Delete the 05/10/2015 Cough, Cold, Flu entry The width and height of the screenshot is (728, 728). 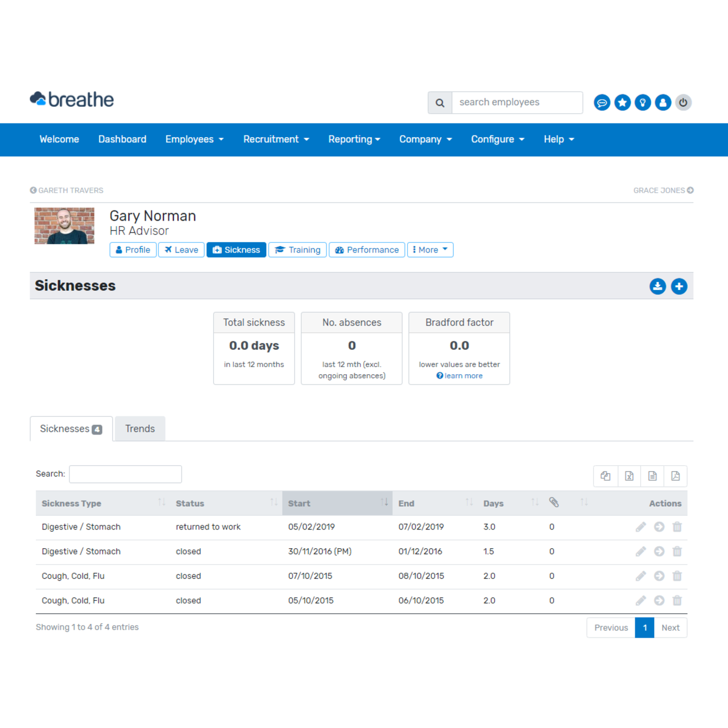click(677, 601)
